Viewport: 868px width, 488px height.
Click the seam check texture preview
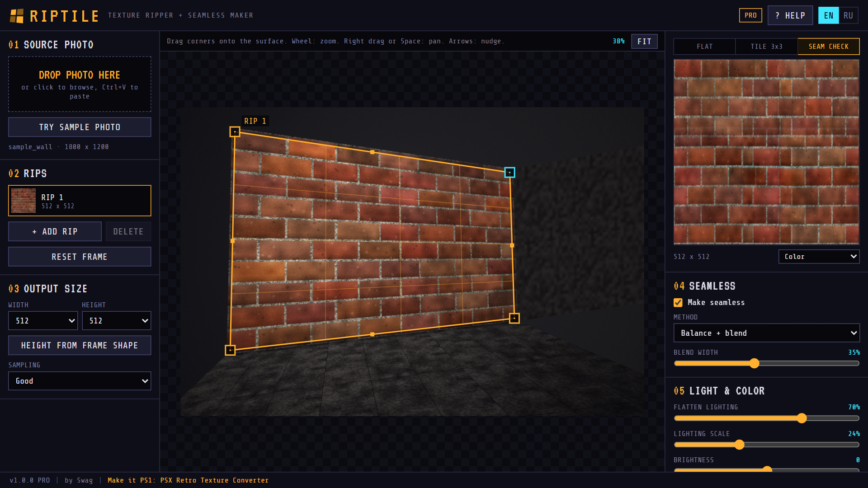coord(766,152)
